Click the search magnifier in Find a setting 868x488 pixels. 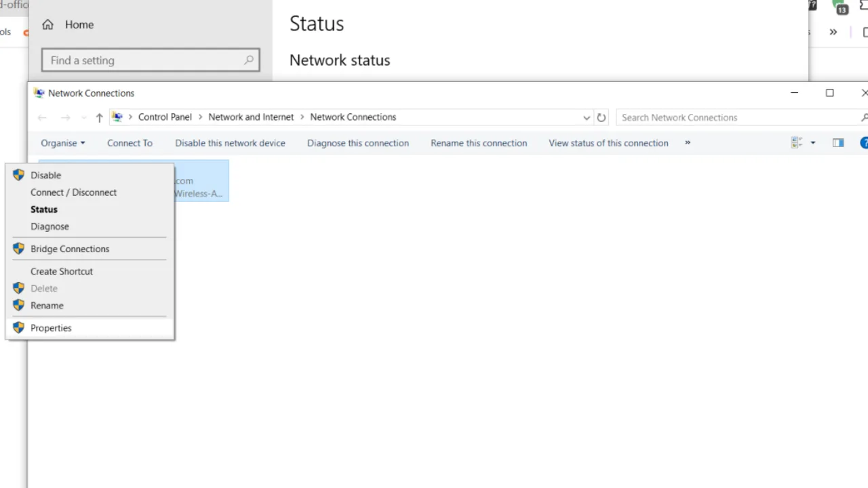click(248, 60)
